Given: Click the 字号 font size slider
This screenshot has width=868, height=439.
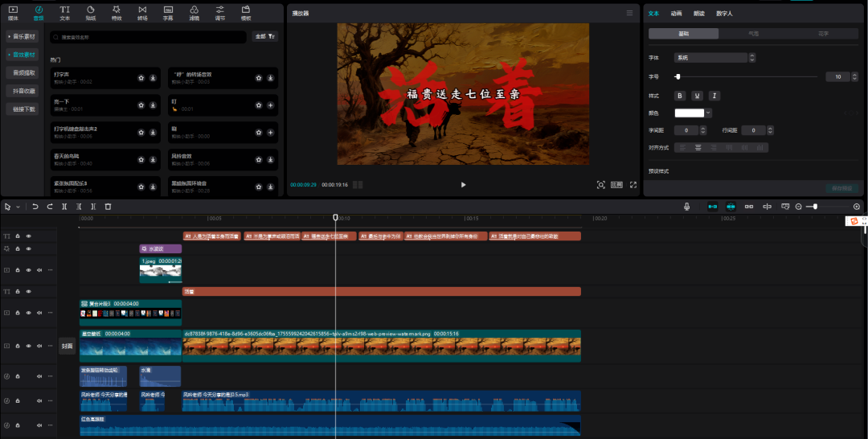Looking at the screenshot, I should click(x=746, y=77).
